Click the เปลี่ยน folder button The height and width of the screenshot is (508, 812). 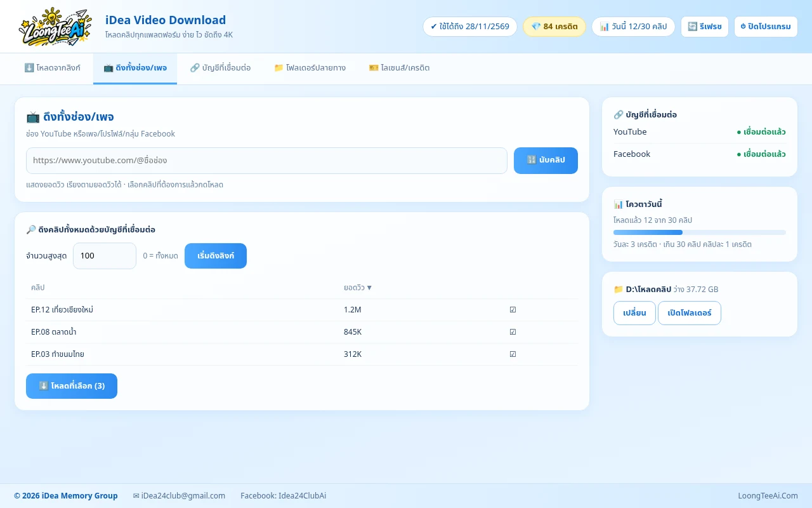pyautogui.click(x=634, y=313)
